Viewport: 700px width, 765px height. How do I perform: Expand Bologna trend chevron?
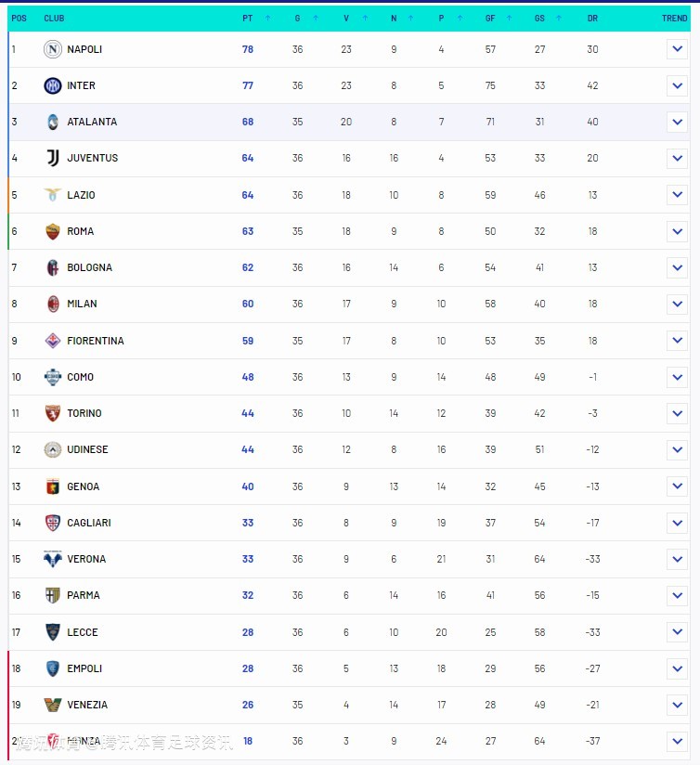pos(677,267)
